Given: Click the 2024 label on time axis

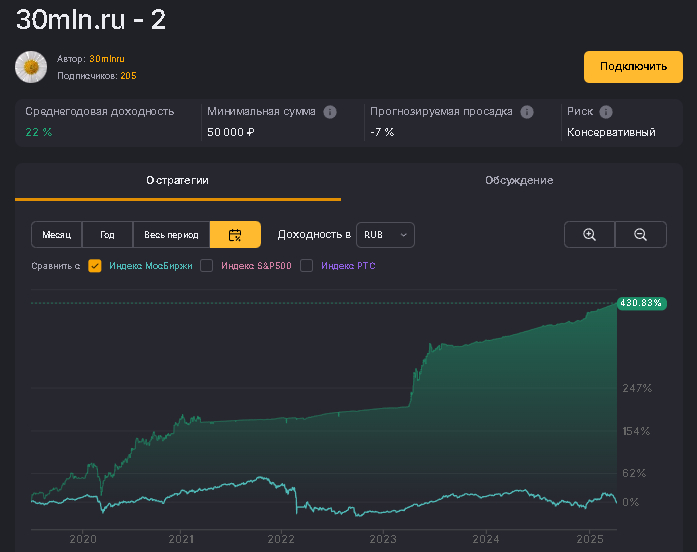Looking at the screenshot, I should 486,539.
